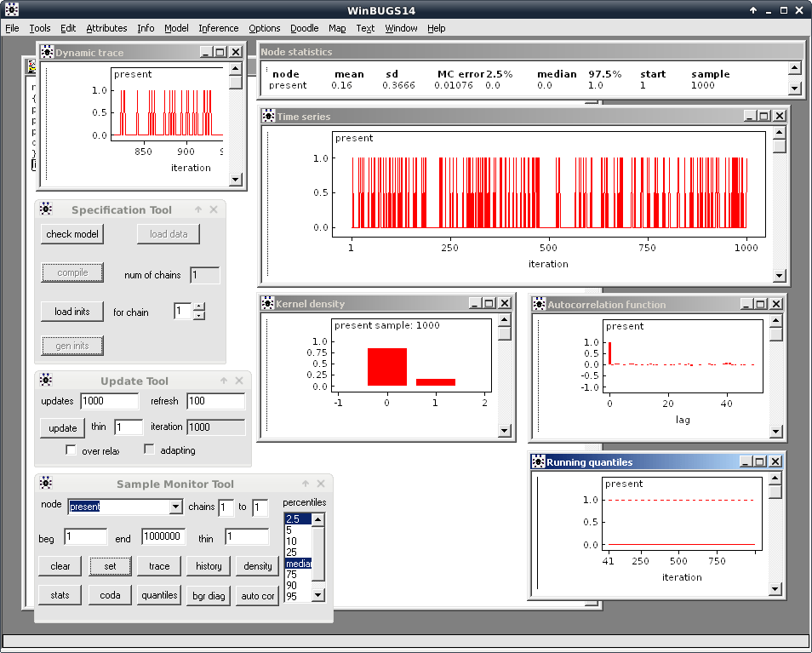
Task: Open the Inference menu
Action: click(219, 28)
